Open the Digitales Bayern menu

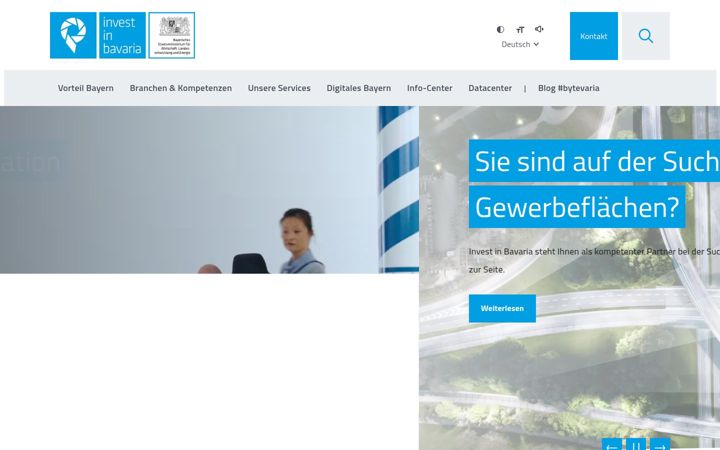(x=359, y=88)
